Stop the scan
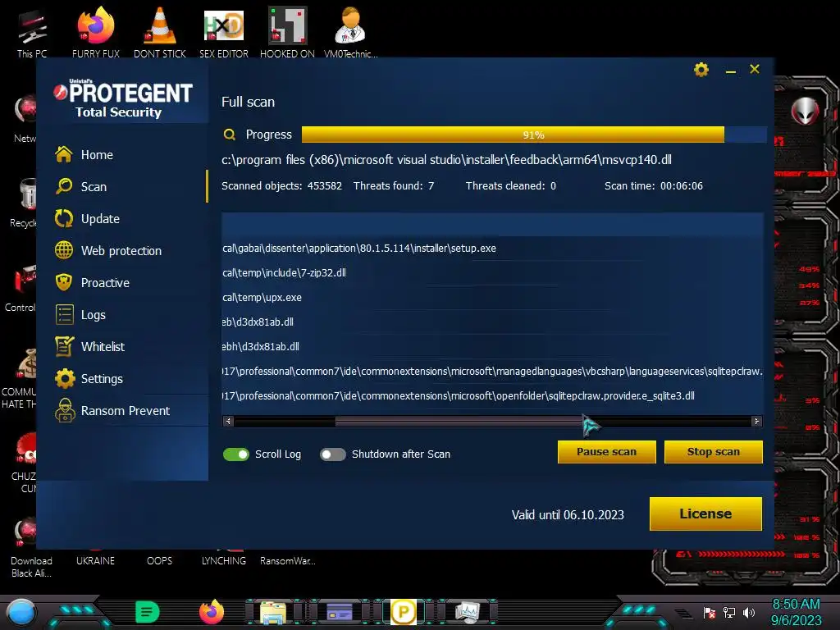This screenshot has height=630, width=840. pyautogui.click(x=714, y=452)
